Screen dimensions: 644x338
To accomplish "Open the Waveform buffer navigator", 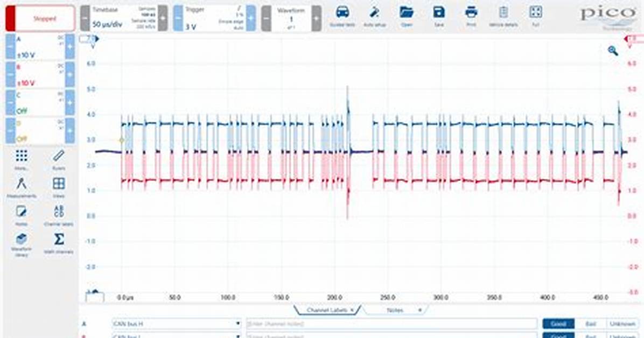I will [x=291, y=18].
